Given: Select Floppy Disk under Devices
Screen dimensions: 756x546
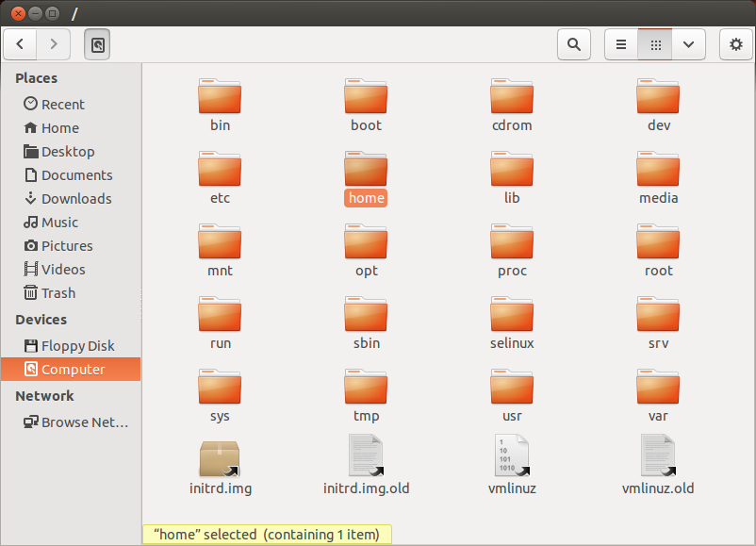Looking at the screenshot, I should [77, 346].
